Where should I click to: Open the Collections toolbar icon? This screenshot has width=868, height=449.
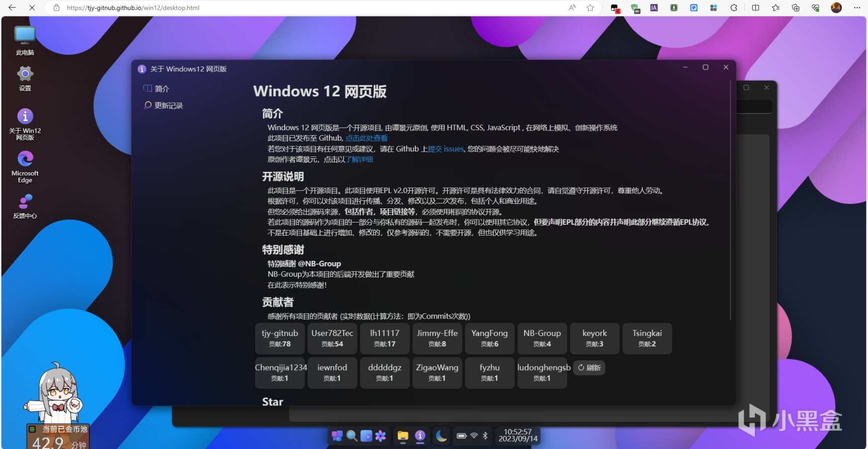point(796,8)
